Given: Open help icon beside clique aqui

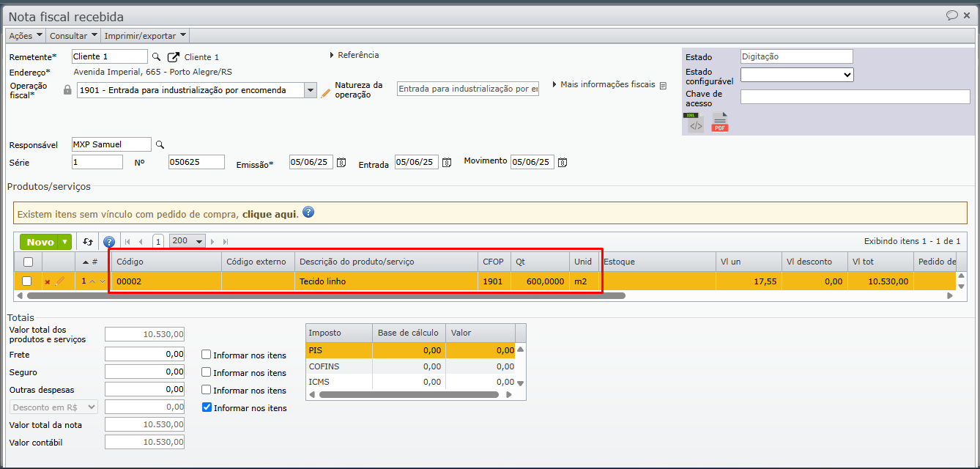Looking at the screenshot, I should coord(308,213).
